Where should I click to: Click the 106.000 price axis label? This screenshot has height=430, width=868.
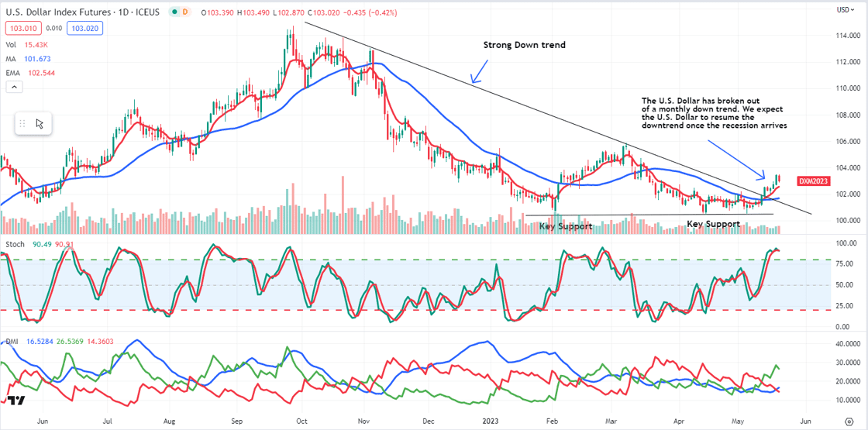[848, 142]
